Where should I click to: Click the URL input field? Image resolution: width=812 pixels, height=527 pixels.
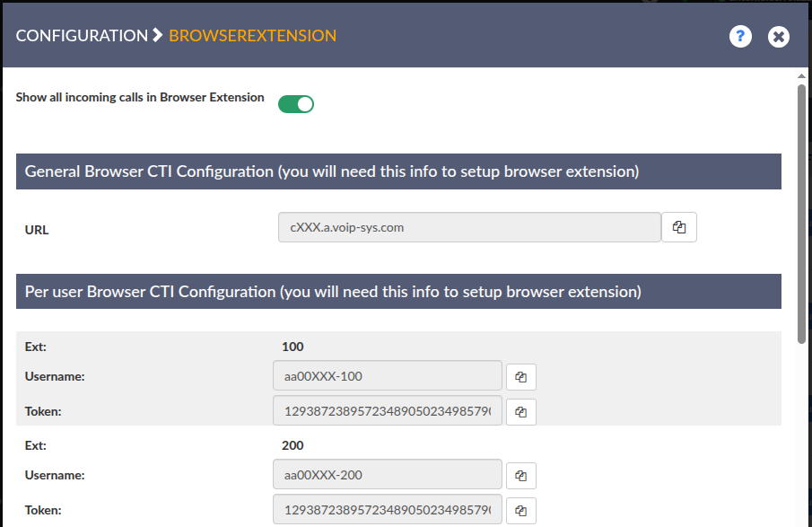click(469, 227)
